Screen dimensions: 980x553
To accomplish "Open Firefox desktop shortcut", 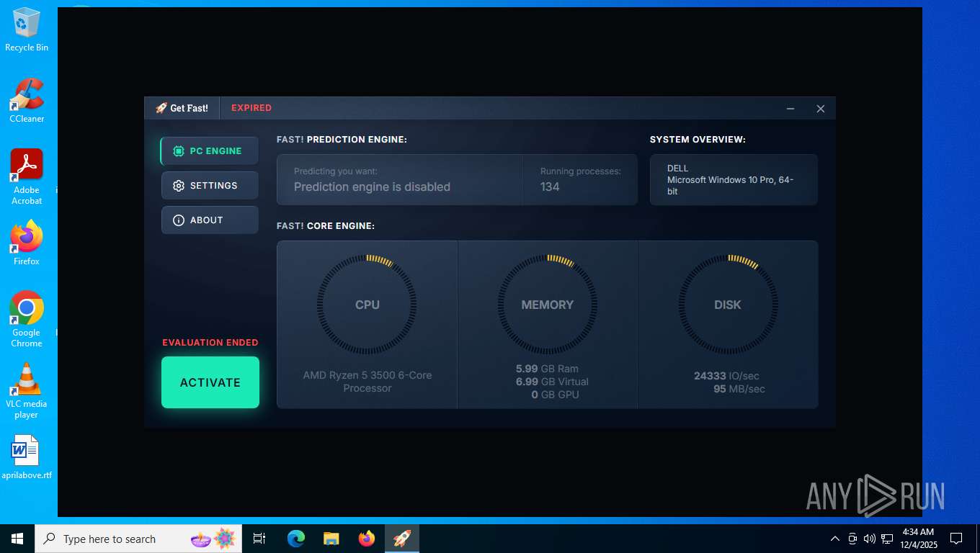I will point(27,243).
